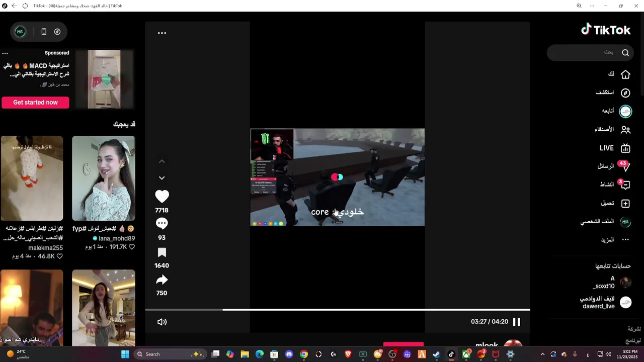Like lana_mohd89 video heart 191.7K
This screenshot has height=362, width=644.
coord(132,247)
